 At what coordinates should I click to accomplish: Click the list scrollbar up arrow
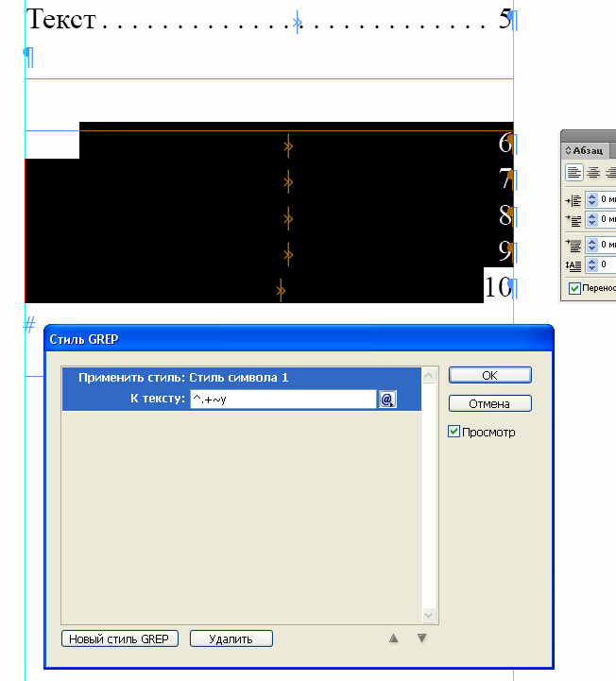pos(428,375)
